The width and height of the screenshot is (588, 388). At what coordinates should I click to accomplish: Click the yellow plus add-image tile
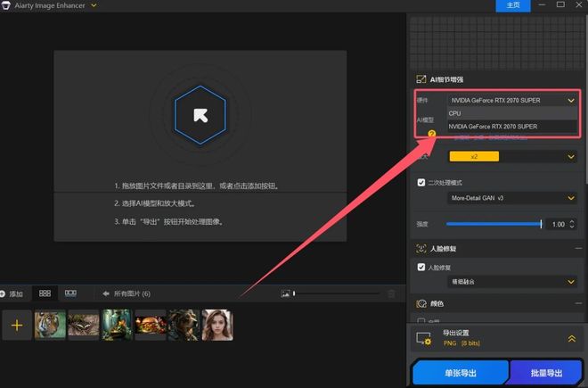17,326
